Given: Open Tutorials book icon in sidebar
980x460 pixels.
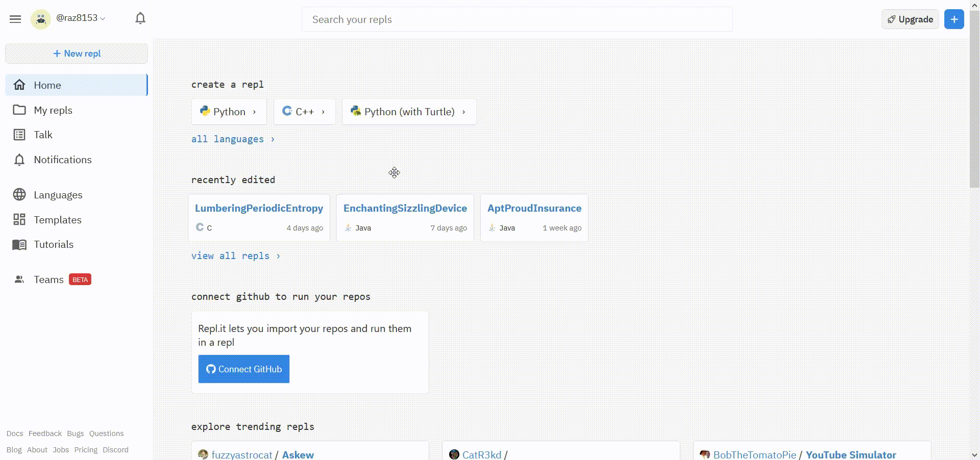Looking at the screenshot, I should point(19,245).
